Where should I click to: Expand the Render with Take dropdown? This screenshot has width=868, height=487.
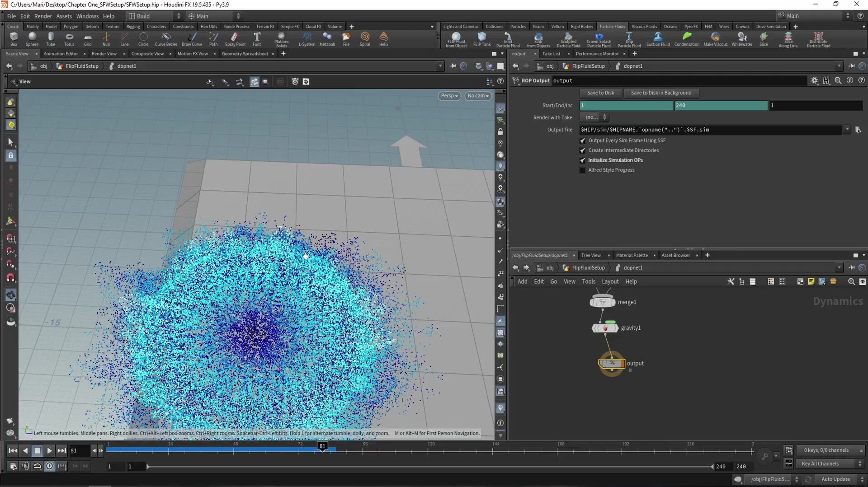[x=594, y=117]
